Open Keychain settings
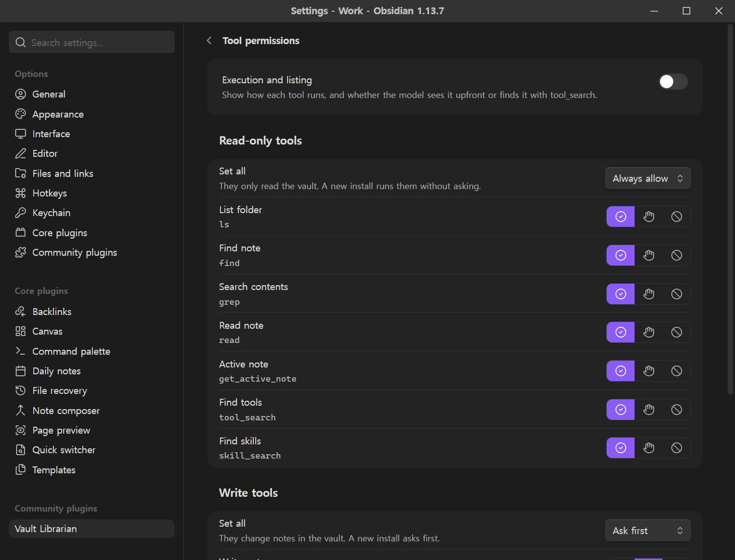735x560 pixels. coord(92,213)
